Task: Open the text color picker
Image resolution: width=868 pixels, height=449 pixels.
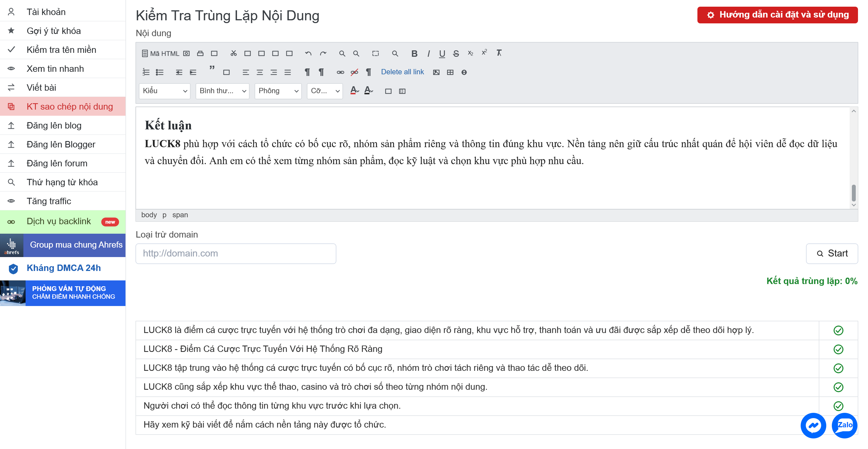Action: [x=354, y=91]
